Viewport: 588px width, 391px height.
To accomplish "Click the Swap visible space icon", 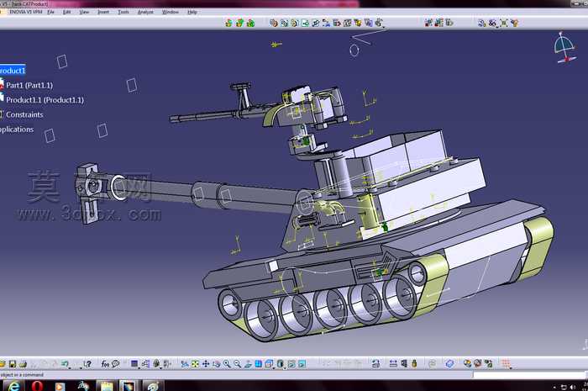I will 302,363.
